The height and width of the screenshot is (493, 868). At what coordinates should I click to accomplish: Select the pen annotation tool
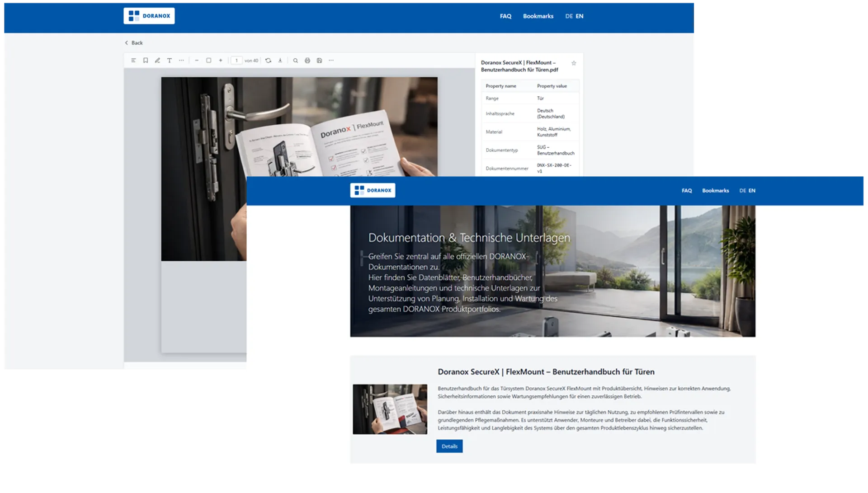[x=157, y=61]
